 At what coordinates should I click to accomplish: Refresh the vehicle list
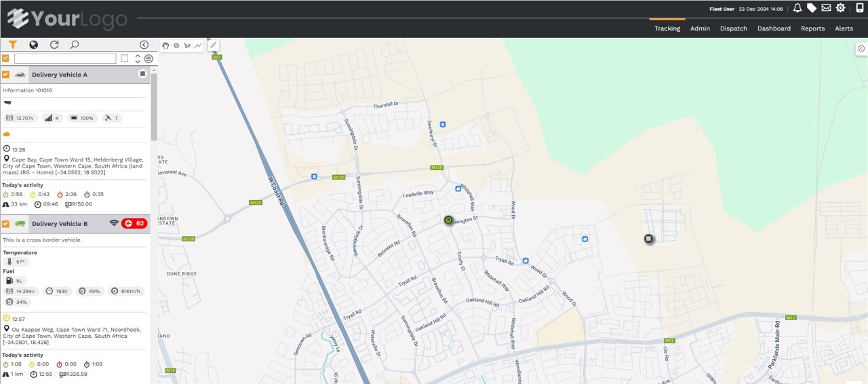[54, 45]
